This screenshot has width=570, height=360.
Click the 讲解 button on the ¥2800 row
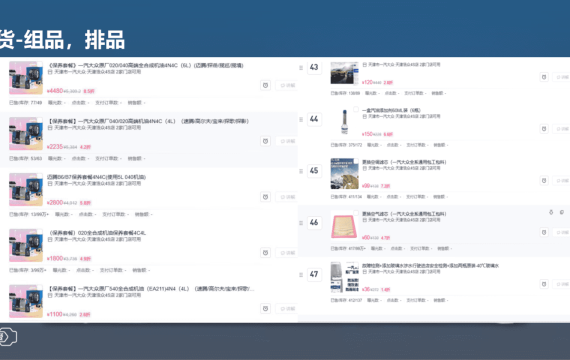tap(287, 197)
